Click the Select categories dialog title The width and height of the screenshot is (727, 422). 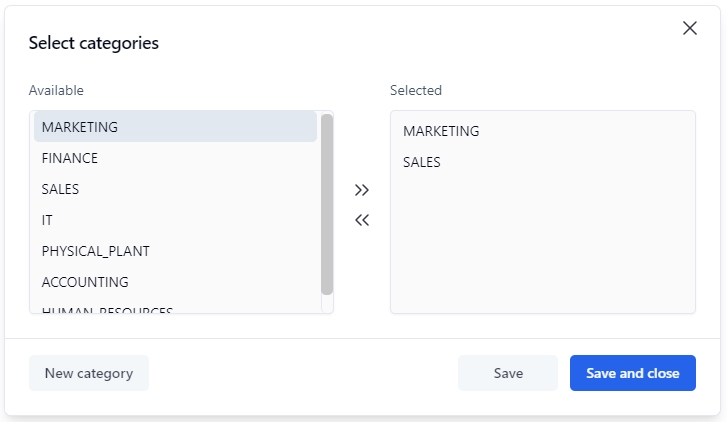coord(94,43)
